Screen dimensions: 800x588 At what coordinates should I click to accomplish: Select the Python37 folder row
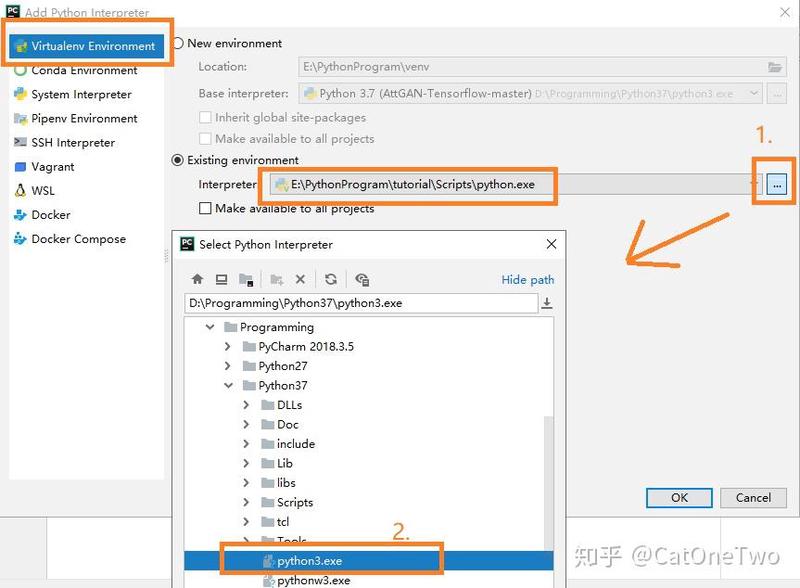(x=364, y=385)
